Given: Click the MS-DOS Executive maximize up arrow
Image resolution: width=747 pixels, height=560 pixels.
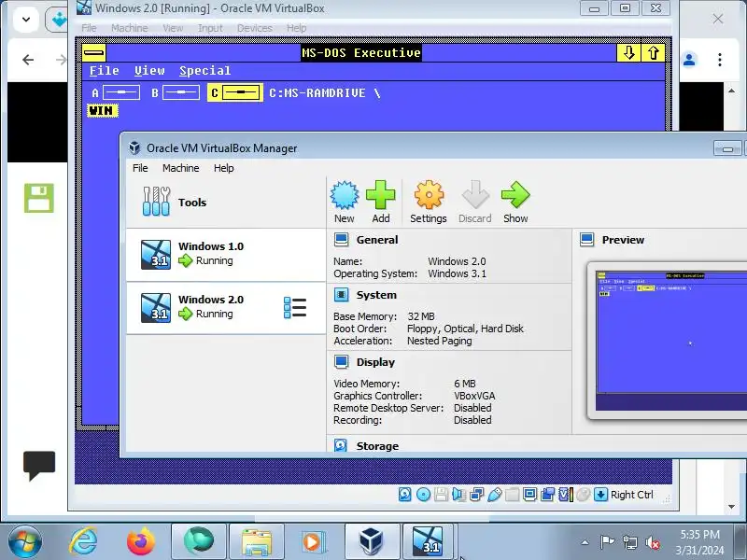Looking at the screenshot, I should click(653, 52).
